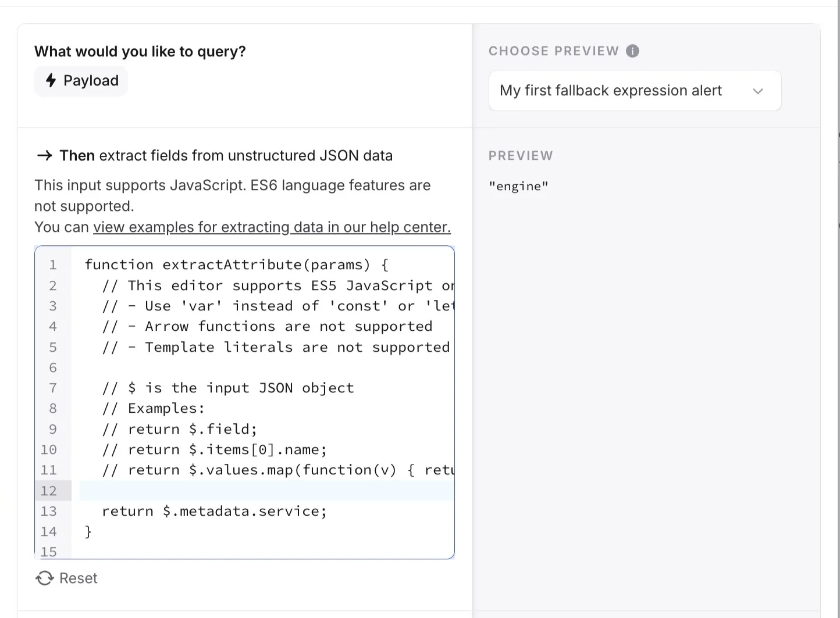Click the arrow icon before the word Then

(44, 155)
